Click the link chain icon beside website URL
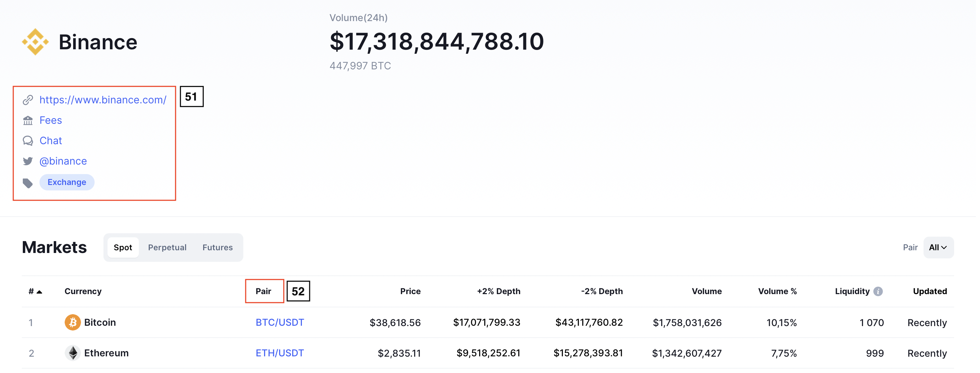 tap(28, 100)
